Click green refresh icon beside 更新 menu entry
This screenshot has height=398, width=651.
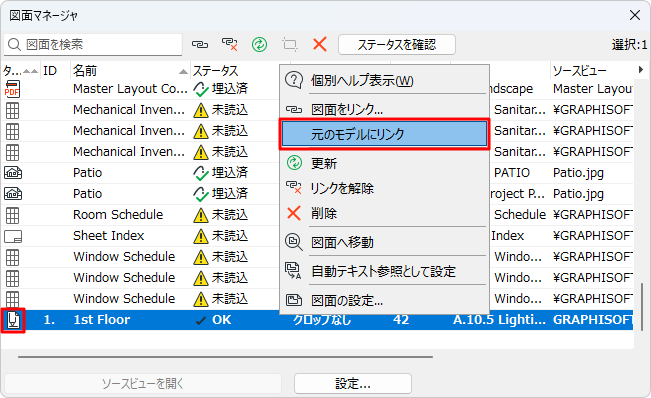[294, 163]
